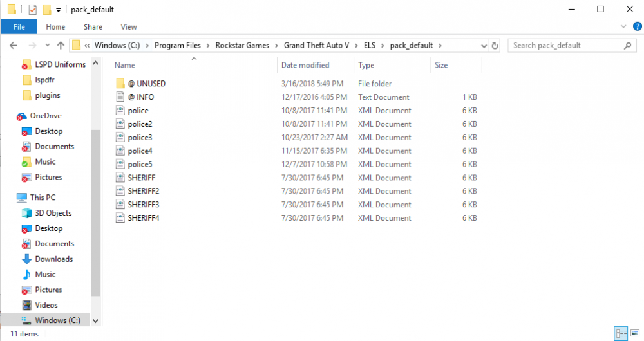
Task: Click Program Files in the breadcrumb
Action: click(178, 46)
